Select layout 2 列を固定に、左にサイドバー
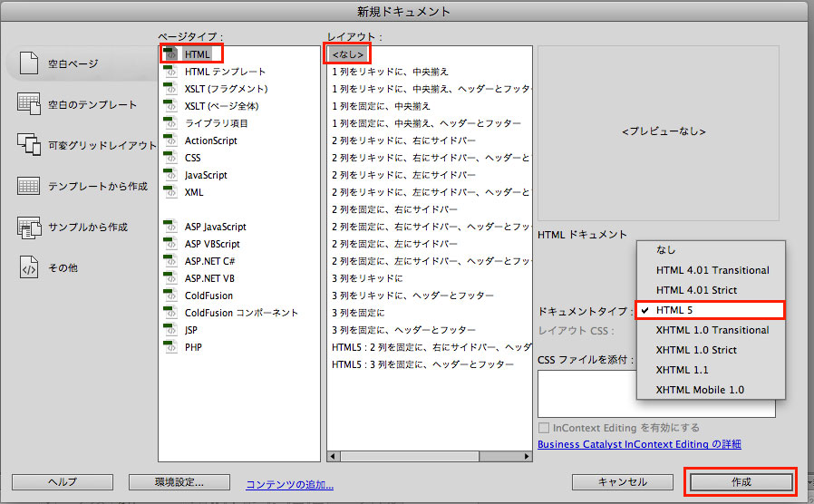Screen dimensions: 814x504 click(x=394, y=244)
